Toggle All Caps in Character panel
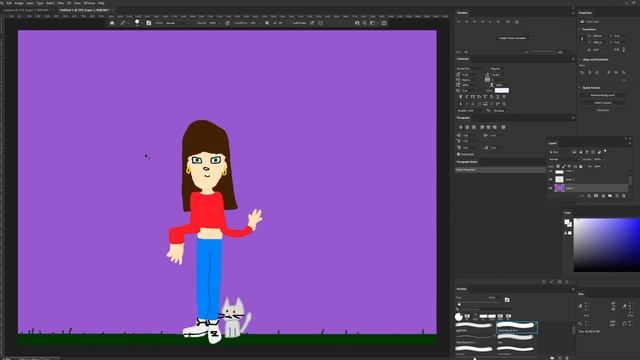The image size is (640, 360). [x=473, y=97]
